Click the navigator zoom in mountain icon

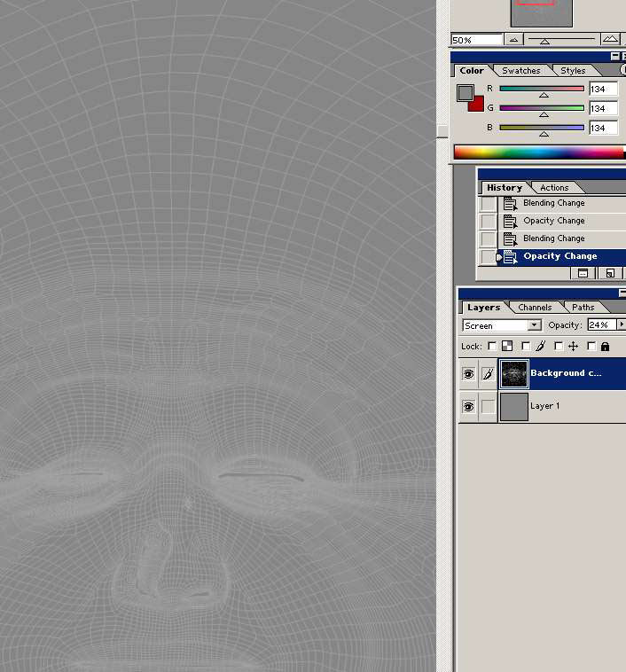click(x=611, y=40)
